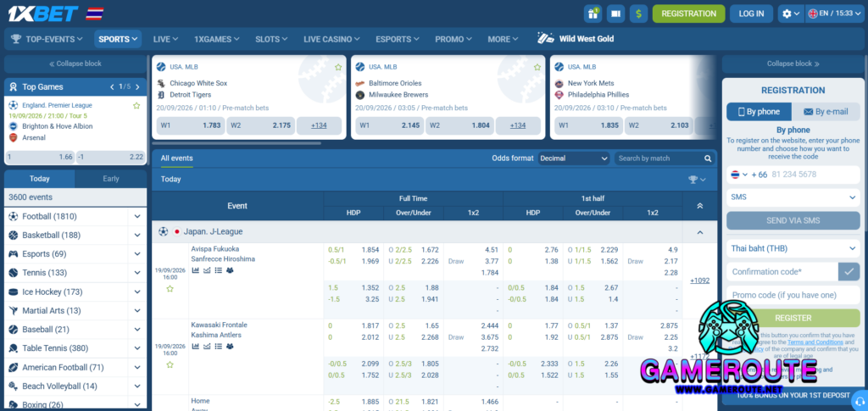868x411 pixels.
Task: Click the Search by match field
Action: coord(658,158)
